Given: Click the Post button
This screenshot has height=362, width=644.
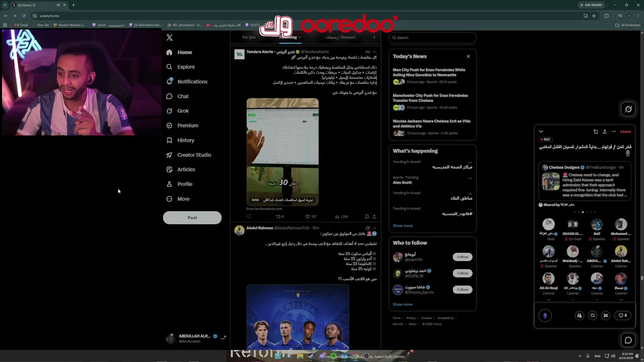Looking at the screenshot, I should click(x=192, y=218).
